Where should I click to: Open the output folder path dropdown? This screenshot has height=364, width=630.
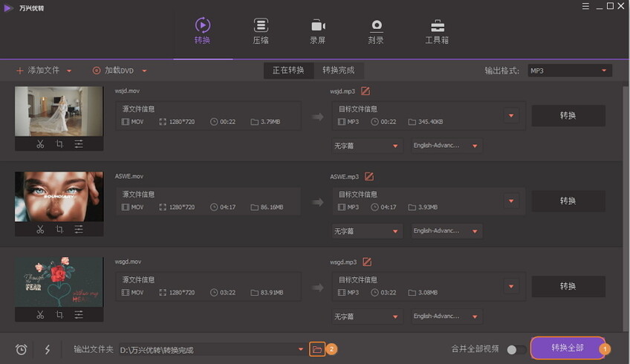pos(301,350)
